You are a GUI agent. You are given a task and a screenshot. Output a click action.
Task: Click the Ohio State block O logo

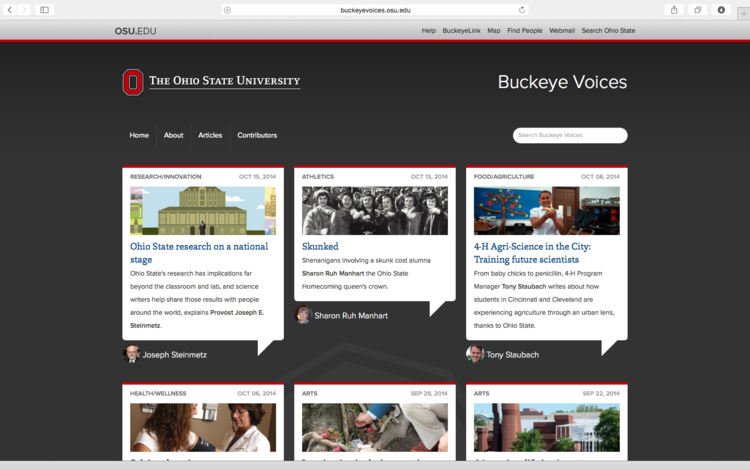click(x=133, y=82)
